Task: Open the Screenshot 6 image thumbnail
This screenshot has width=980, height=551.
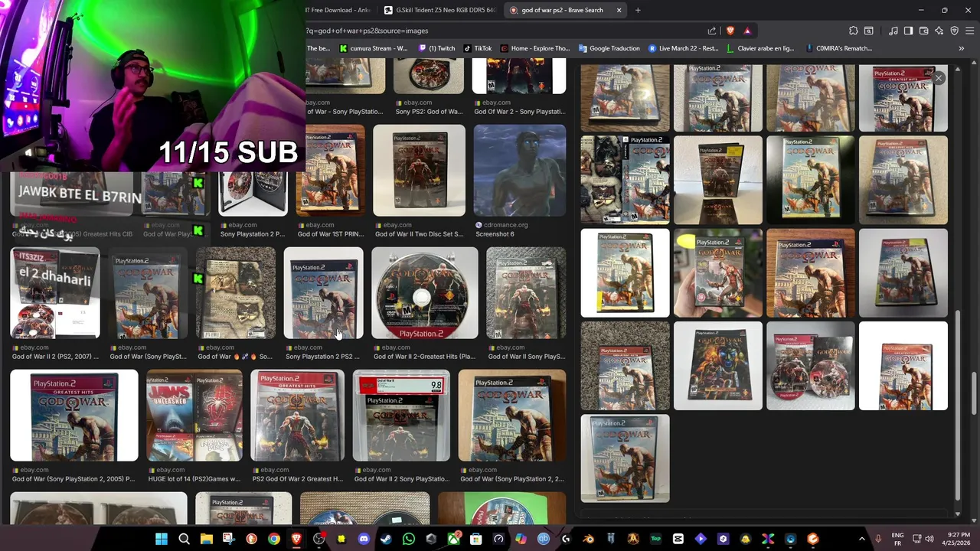Action: tap(520, 170)
